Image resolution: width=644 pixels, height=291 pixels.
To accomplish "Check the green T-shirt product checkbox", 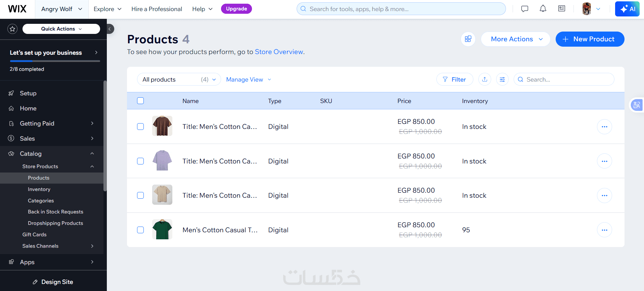I will (140, 230).
